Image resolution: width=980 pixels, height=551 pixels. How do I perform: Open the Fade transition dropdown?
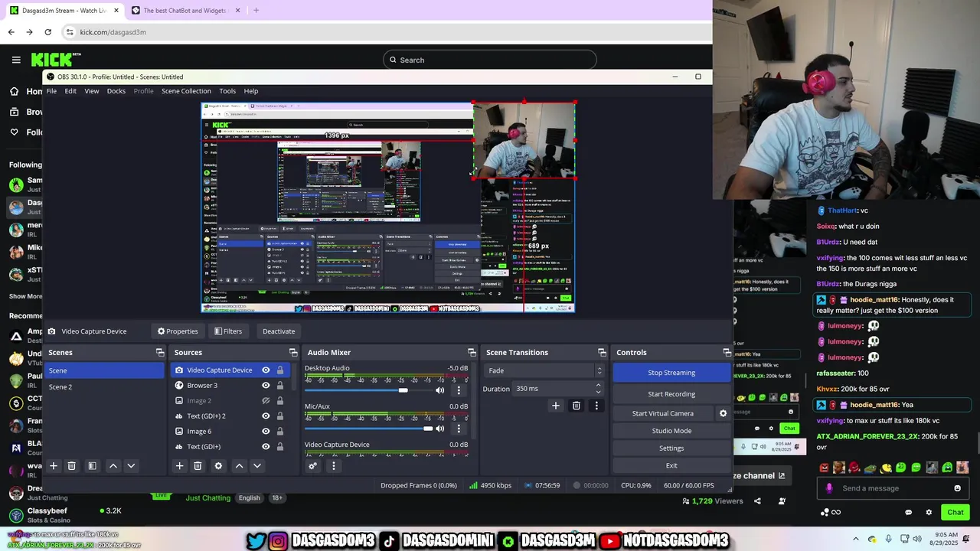[544, 370]
